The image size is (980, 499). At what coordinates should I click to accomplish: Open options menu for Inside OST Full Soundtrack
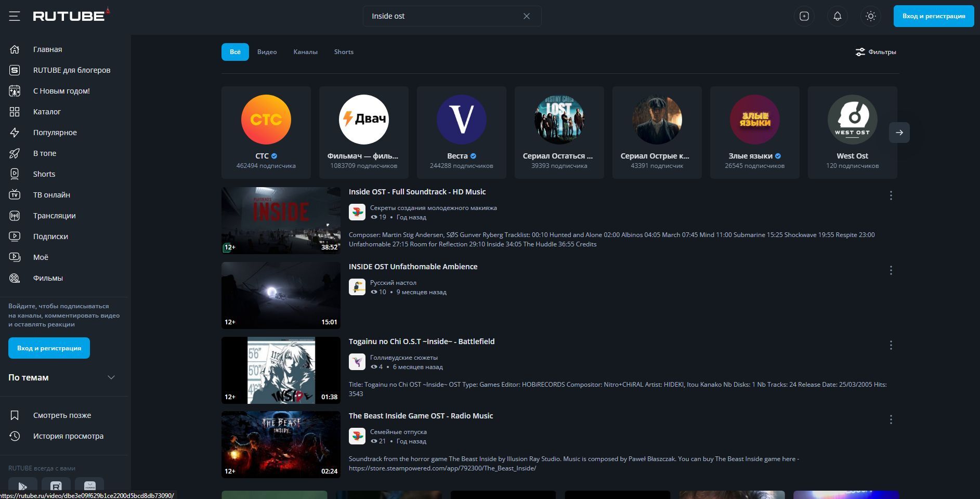click(x=891, y=195)
